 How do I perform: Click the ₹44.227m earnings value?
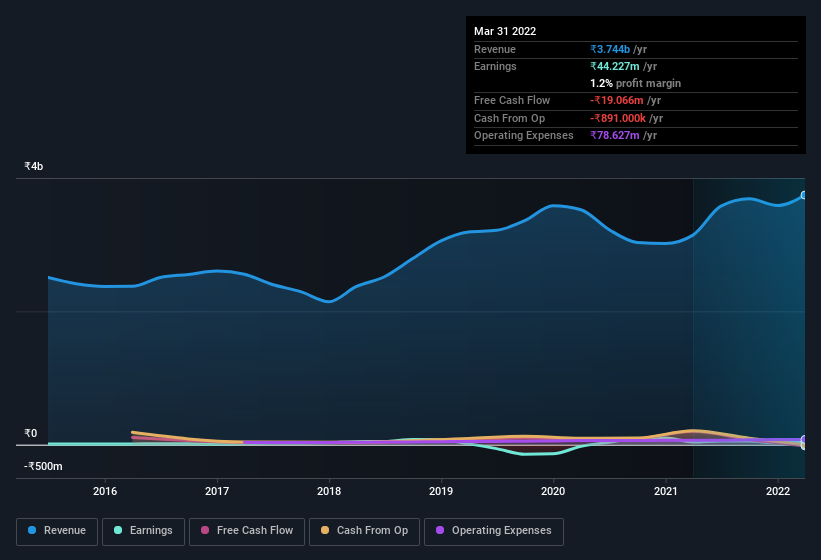point(615,66)
